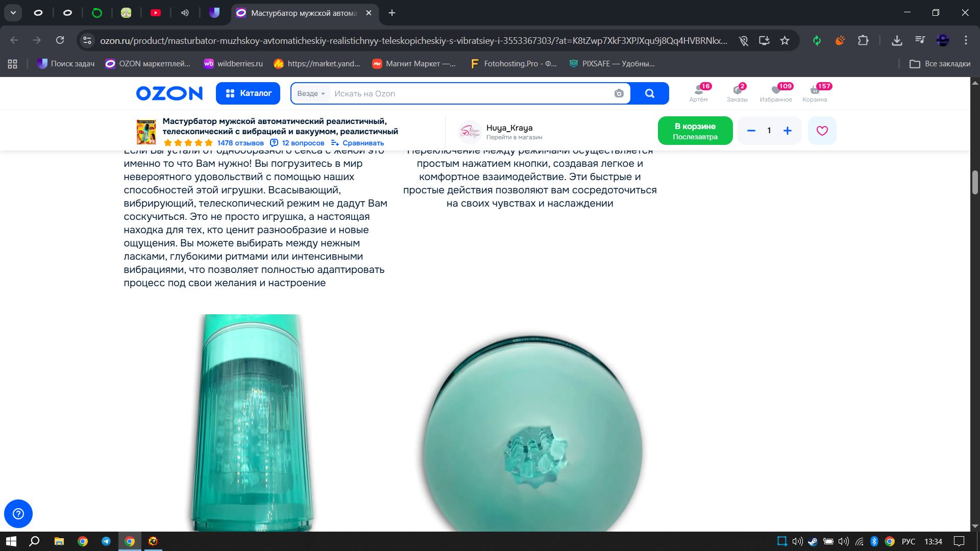Expand the Chrome tab search chevron
This screenshot has height=551, width=980.
(13, 13)
